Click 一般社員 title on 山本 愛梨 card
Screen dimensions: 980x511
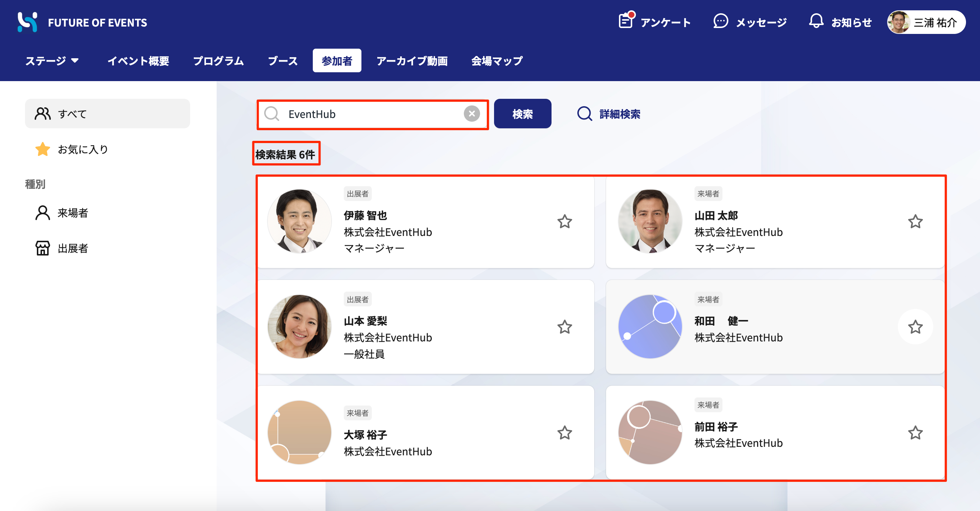click(x=364, y=354)
